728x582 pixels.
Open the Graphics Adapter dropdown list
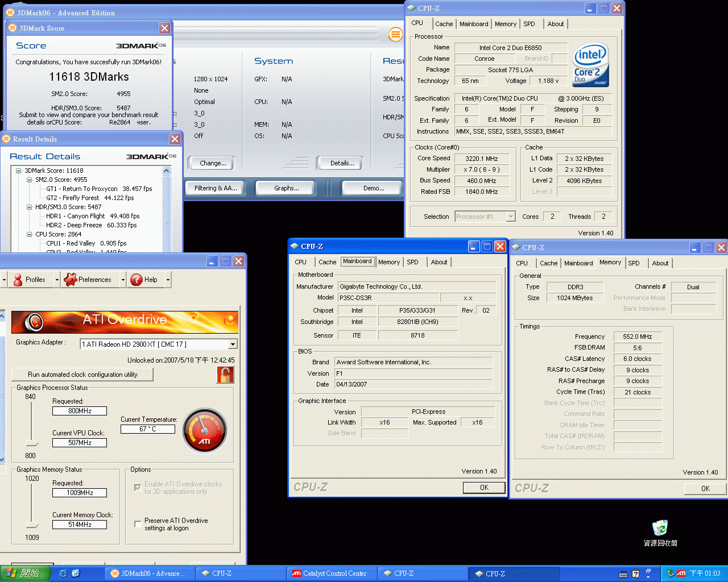[x=233, y=344]
